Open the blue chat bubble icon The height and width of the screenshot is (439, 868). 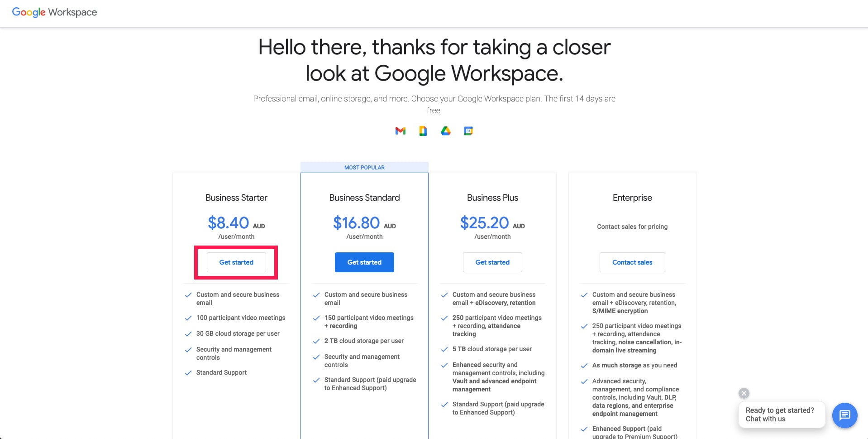click(x=844, y=415)
